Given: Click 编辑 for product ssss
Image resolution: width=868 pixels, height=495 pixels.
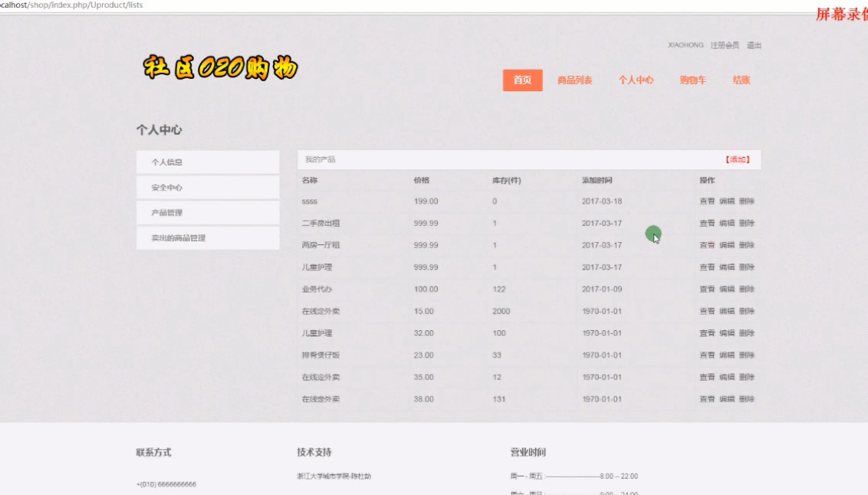Looking at the screenshot, I should [727, 202].
